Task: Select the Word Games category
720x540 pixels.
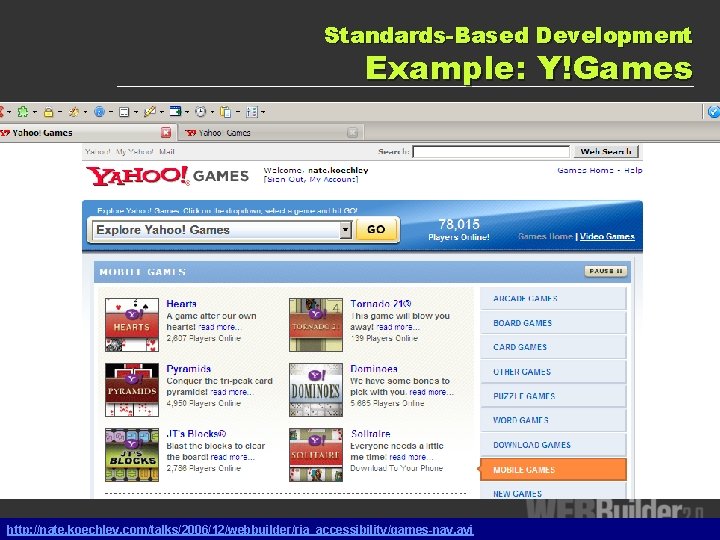Action: point(553,420)
